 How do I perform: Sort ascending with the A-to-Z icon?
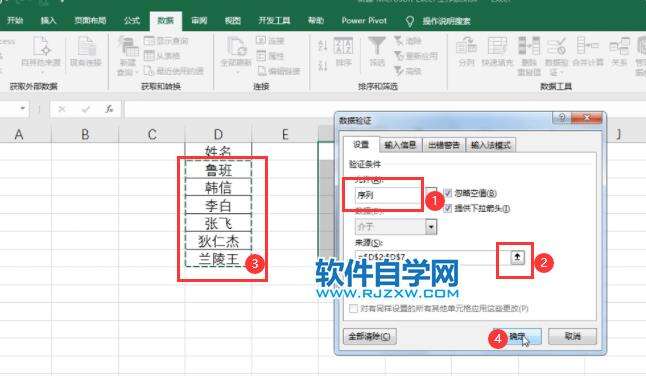[x=323, y=45]
